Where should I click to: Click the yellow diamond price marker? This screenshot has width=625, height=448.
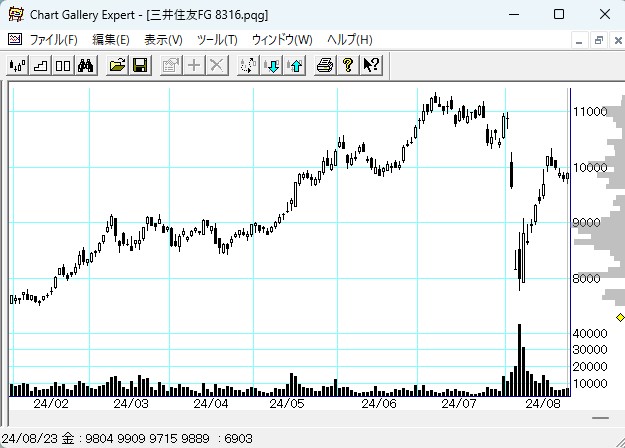click(x=620, y=318)
